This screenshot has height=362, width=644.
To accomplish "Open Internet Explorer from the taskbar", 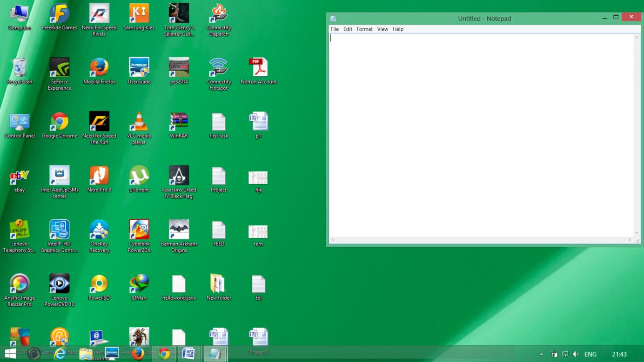I will pyautogui.click(x=60, y=354).
